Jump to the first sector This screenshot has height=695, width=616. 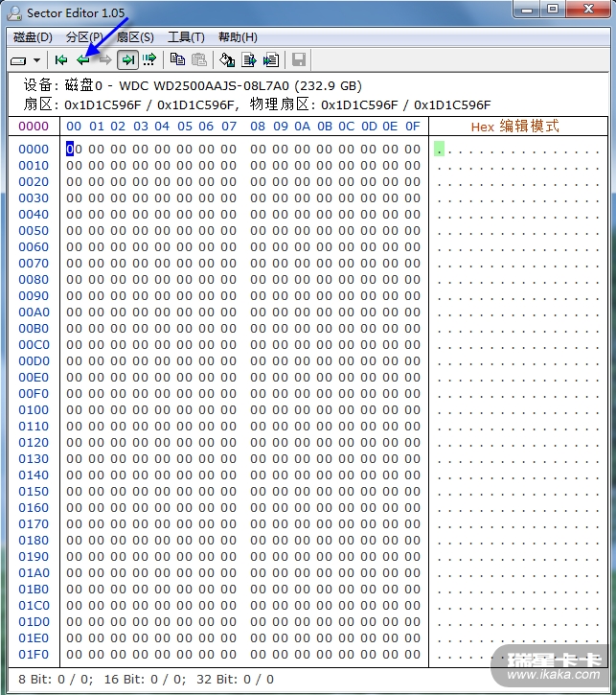point(61,60)
